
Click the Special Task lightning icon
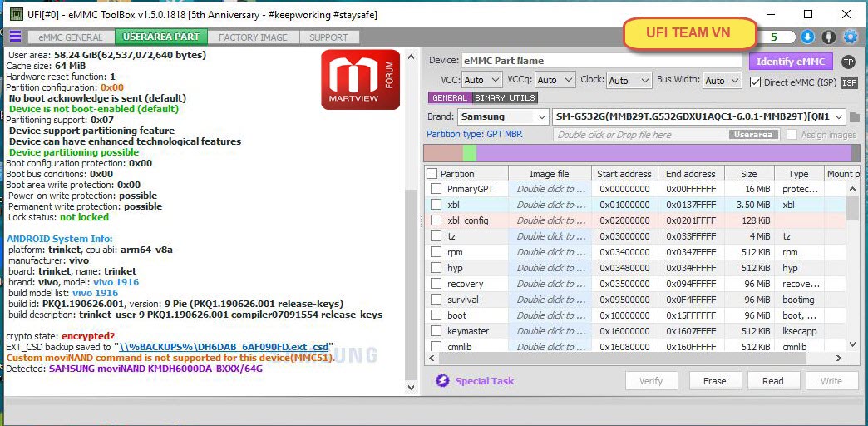pyautogui.click(x=441, y=380)
